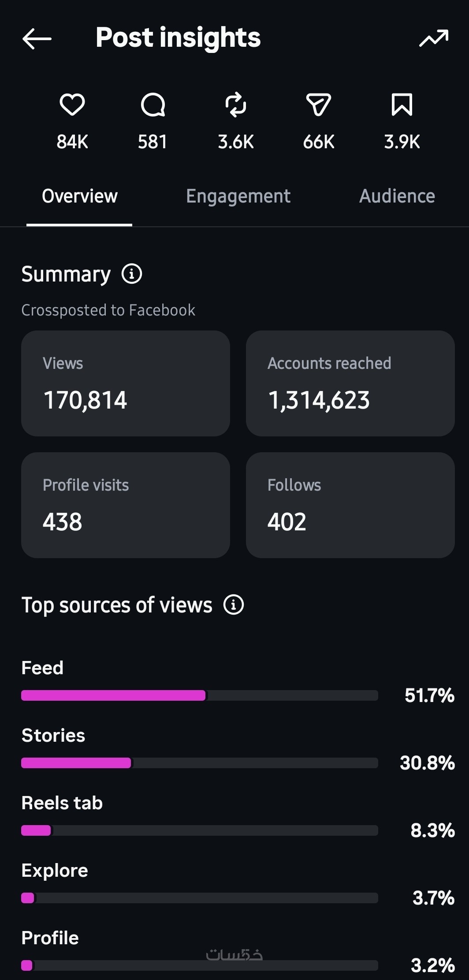Tap the Stories 30.8% progress bar

(x=200, y=763)
